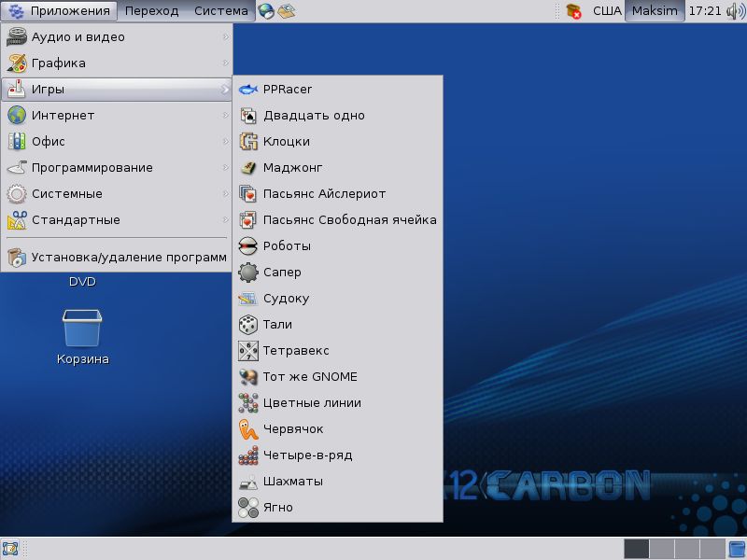Select the Игры category
The image size is (747, 560).
(x=116, y=89)
